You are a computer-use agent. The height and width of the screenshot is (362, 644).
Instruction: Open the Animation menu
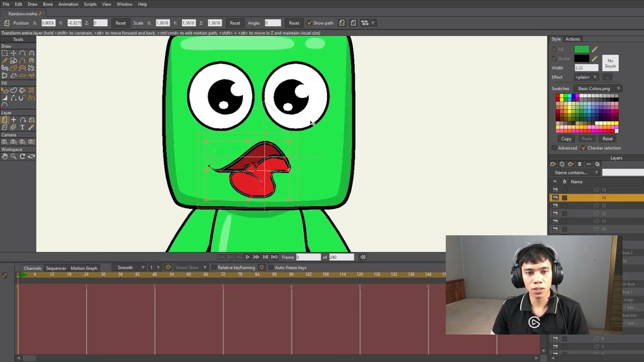(68, 4)
